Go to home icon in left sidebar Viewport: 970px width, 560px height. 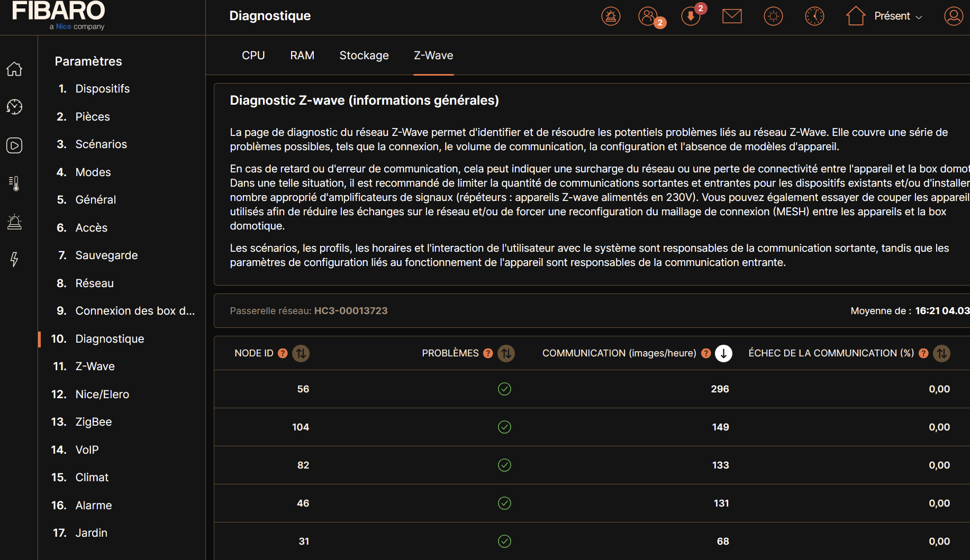click(x=14, y=69)
